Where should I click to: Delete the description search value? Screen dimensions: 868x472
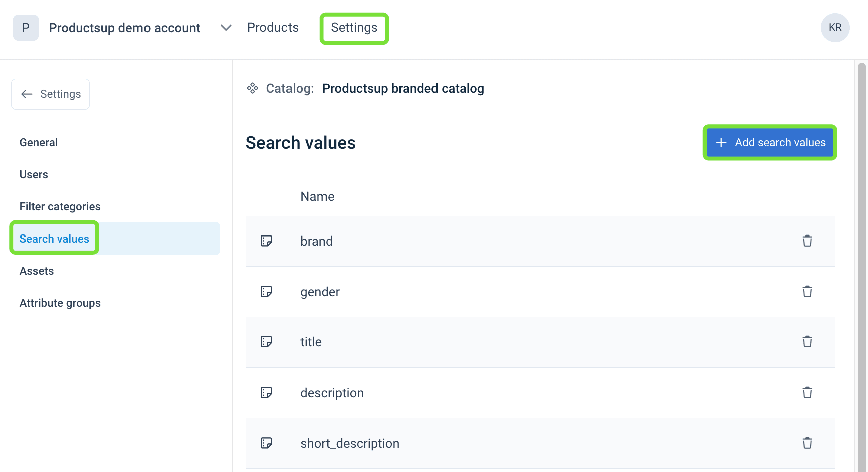click(807, 393)
